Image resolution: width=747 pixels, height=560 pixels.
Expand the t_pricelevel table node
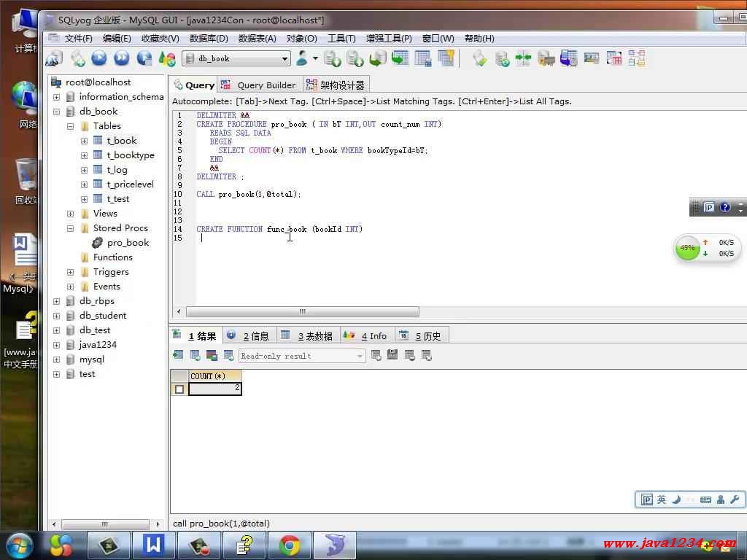[x=85, y=184]
